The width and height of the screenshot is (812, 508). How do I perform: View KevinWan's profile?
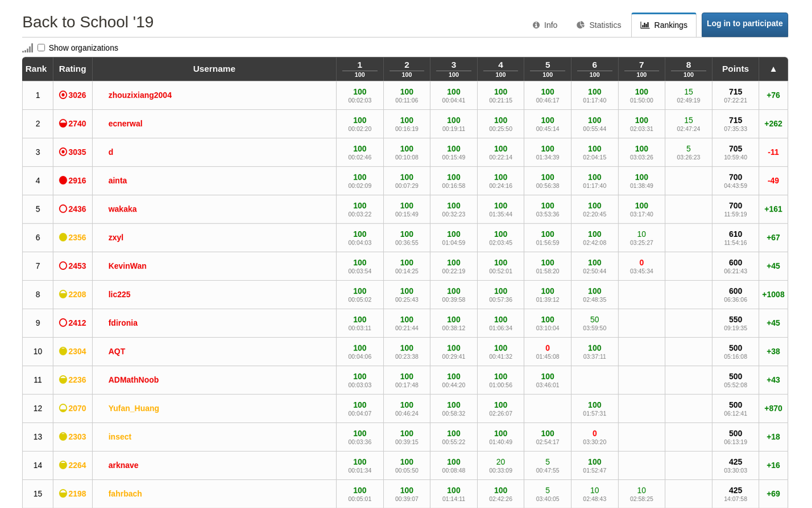(128, 266)
